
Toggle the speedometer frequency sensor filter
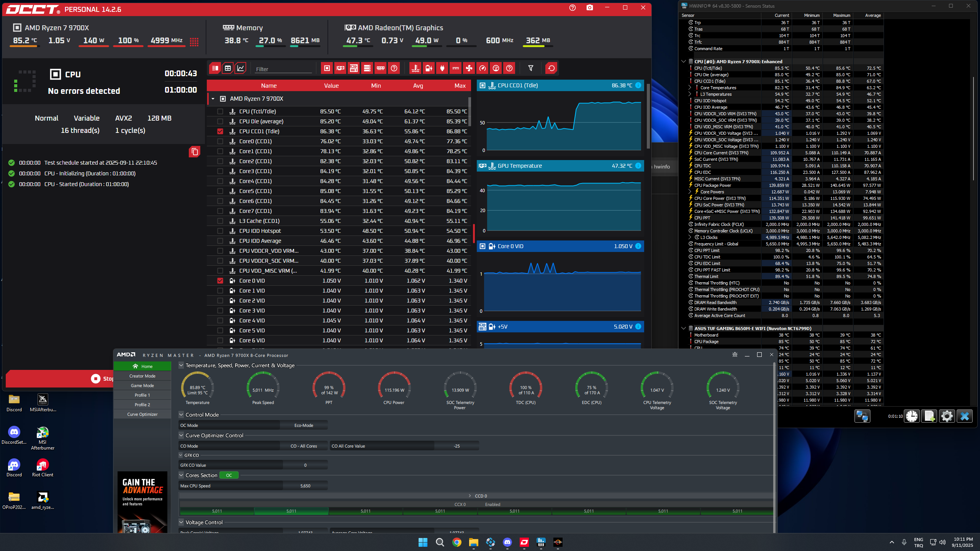pyautogui.click(x=483, y=68)
